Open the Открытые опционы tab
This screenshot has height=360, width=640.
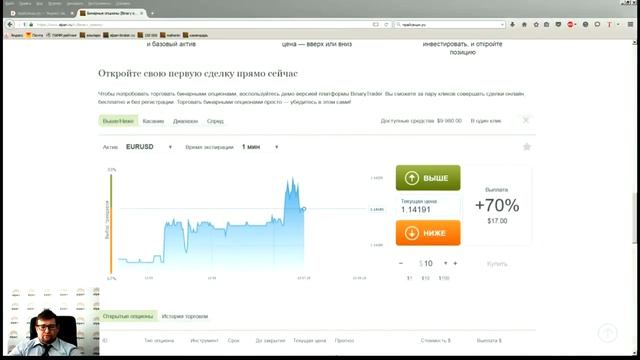click(x=128, y=316)
